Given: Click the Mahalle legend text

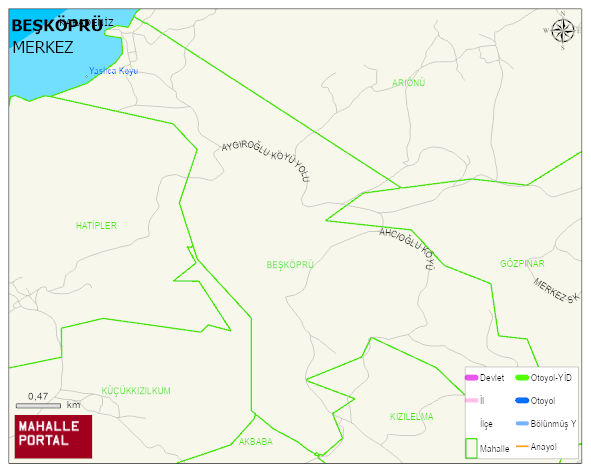Looking at the screenshot, I should pos(495,449).
